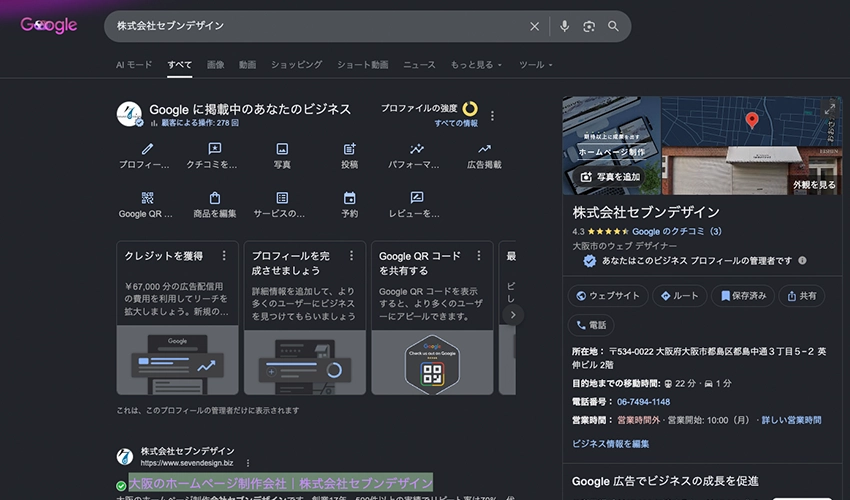
Task: Go to the ショッピング tab
Action: [x=297, y=65]
